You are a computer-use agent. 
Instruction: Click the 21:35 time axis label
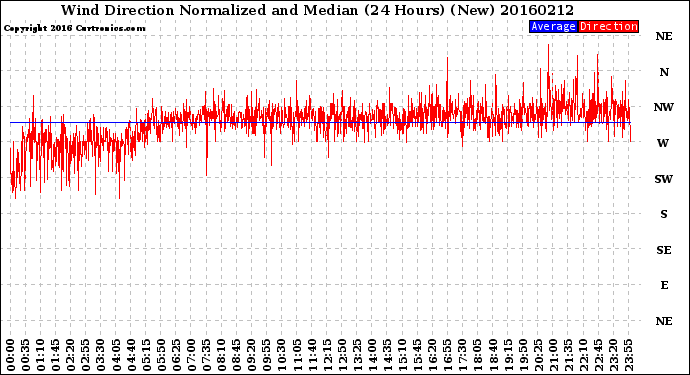[568, 355]
